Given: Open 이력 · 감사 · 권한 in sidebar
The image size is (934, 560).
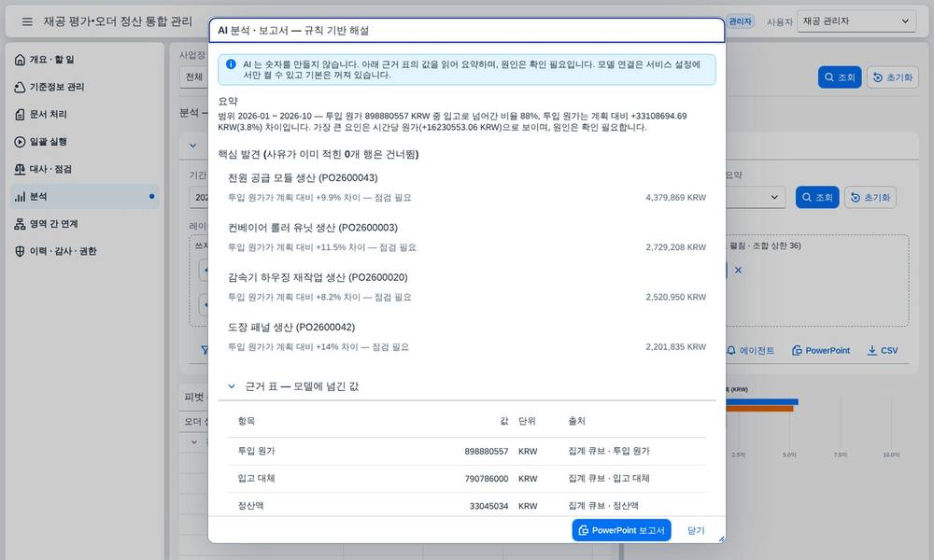Looking at the screenshot, I should (85, 251).
